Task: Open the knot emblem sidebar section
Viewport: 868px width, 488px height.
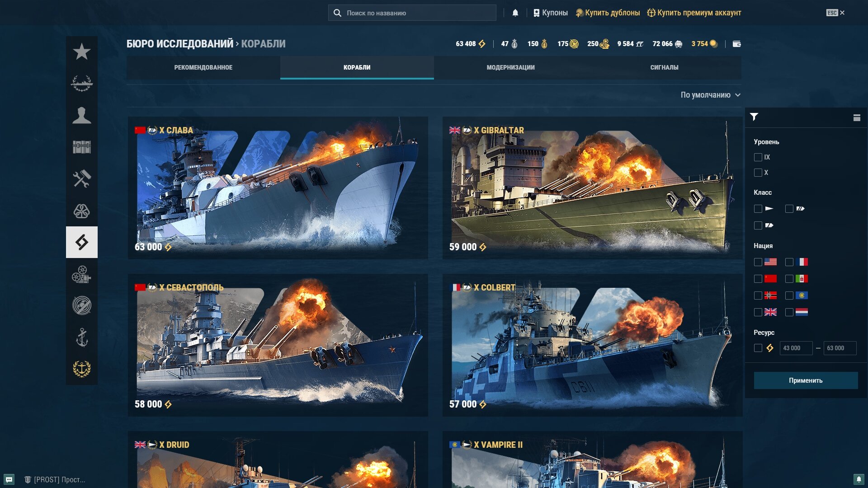Action: [82, 211]
